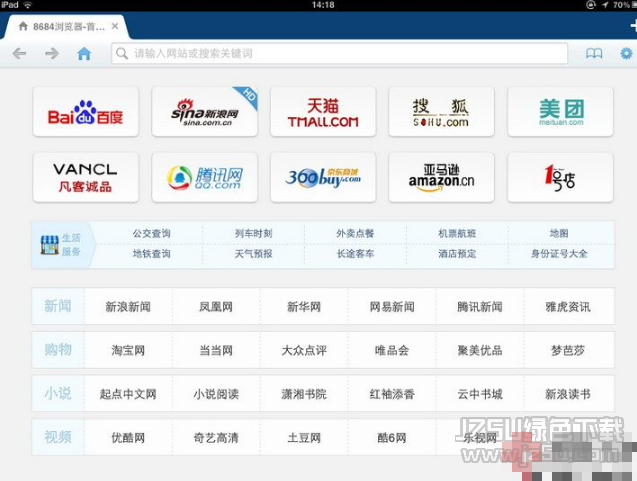Open 云中书城 link

click(480, 394)
